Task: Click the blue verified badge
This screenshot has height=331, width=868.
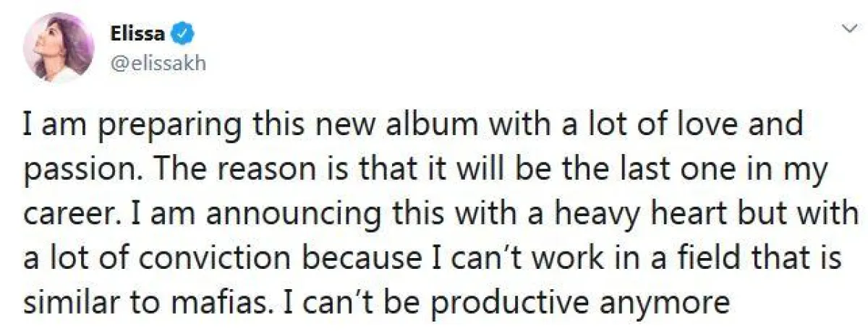Action: pos(184,33)
